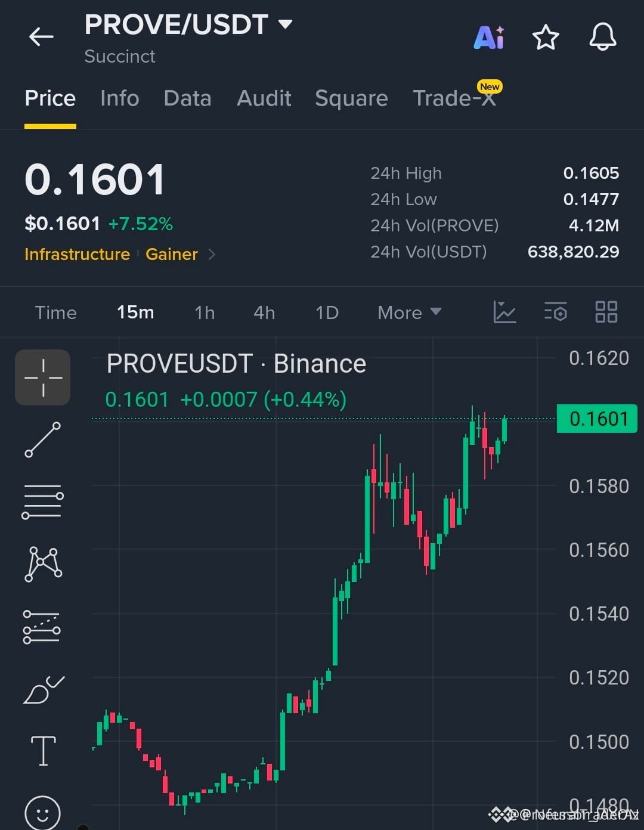The image size is (644, 830).
Task: Switch to the Square tab
Action: tap(351, 98)
